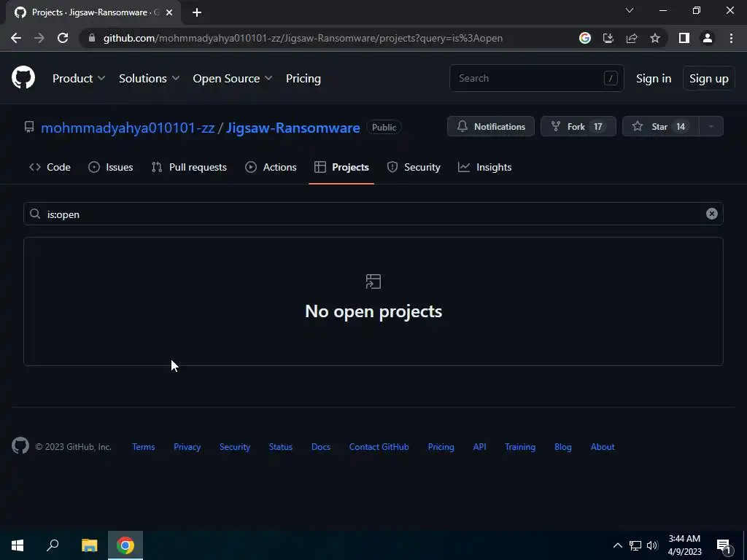Open mohmmadyahya010101-zz owner link
The image size is (747, 560).
(x=128, y=128)
